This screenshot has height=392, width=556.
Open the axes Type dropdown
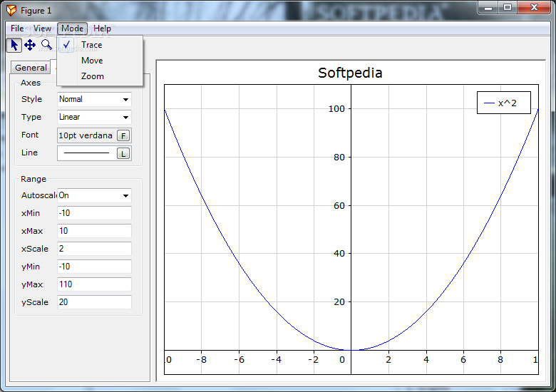94,117
